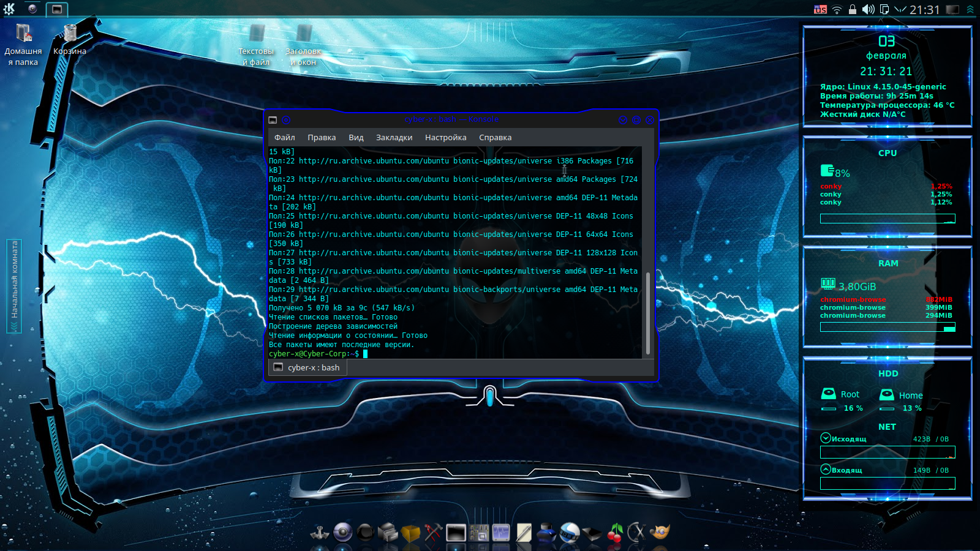Open the Справка menu in Konsole
The height and width of the screenshot is (551, 980).
click(x=495, y=138)
